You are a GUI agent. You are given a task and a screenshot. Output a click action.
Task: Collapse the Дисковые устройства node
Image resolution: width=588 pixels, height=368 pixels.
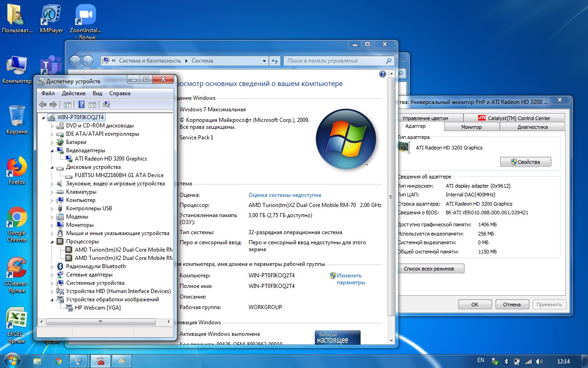point(52,167)
